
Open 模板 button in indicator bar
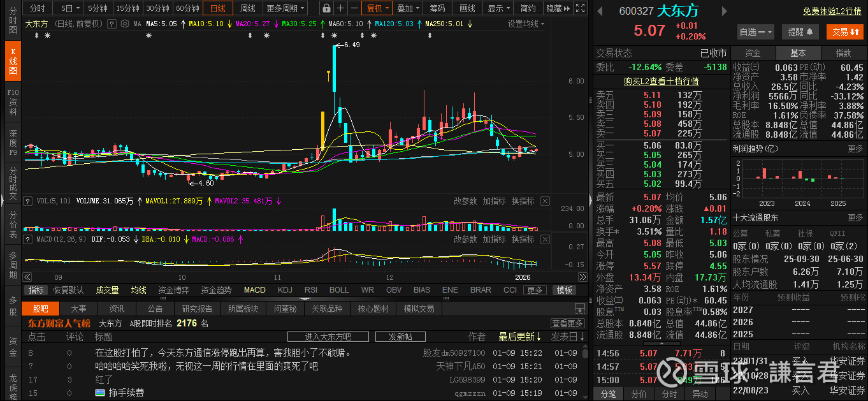tap(565, 290)
